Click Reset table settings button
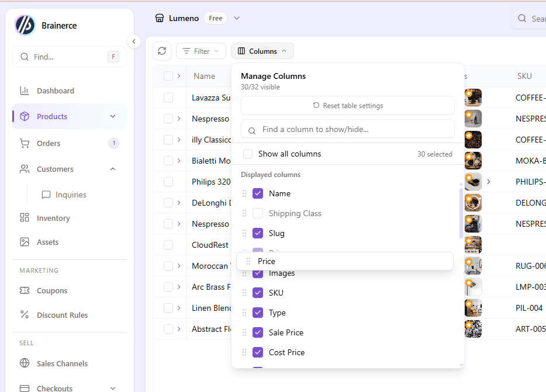This screenshot has width=546, height=392. [347, 106]
